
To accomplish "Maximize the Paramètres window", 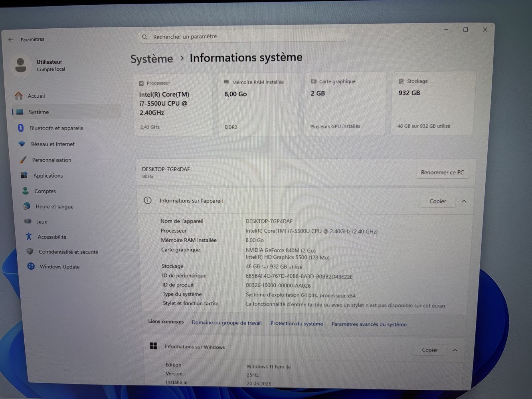I will tap(465, 30).
